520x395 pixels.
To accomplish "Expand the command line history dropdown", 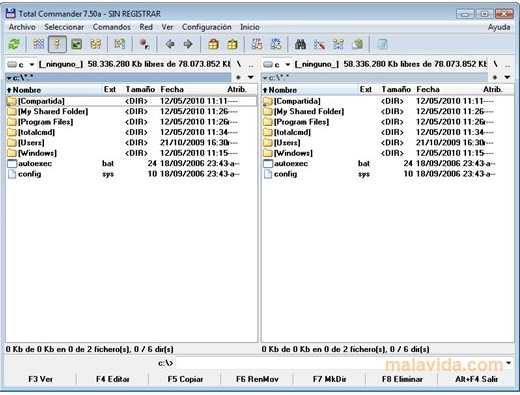I will [509, 363].
